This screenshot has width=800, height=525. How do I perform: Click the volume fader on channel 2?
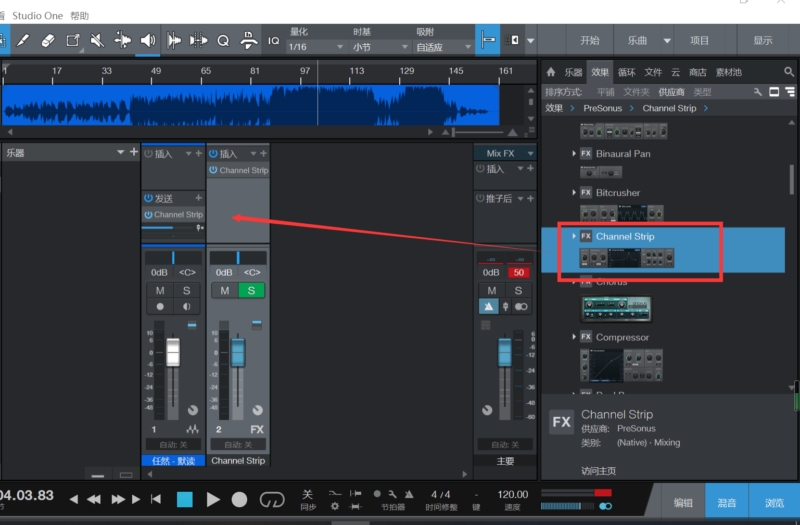coord(238,352)
